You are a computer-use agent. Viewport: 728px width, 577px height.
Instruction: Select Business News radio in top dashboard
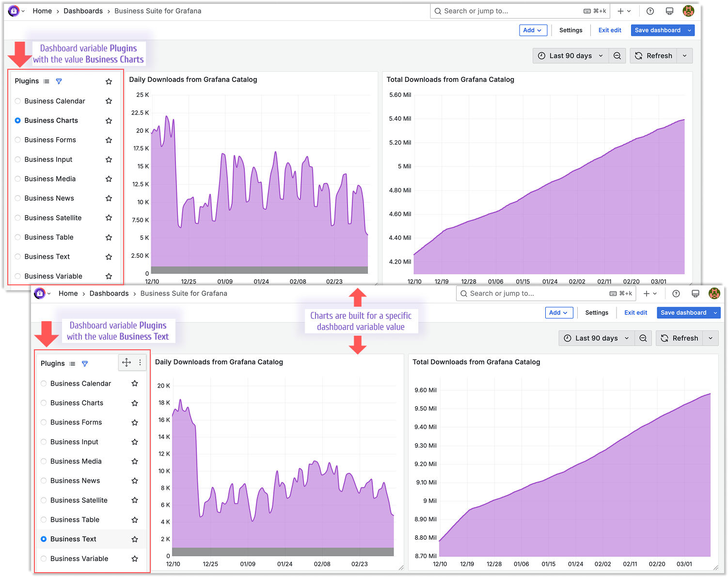coord(18,198)
